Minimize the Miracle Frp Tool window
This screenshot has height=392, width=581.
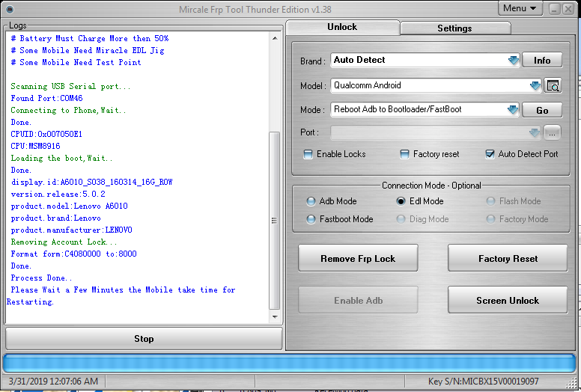pos(554,9)
